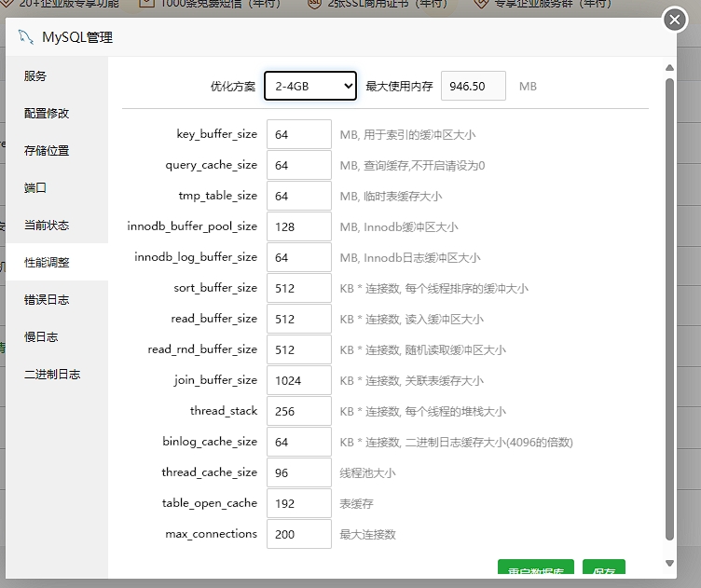Edit the max_connections field showing 200

coord(299,534)
